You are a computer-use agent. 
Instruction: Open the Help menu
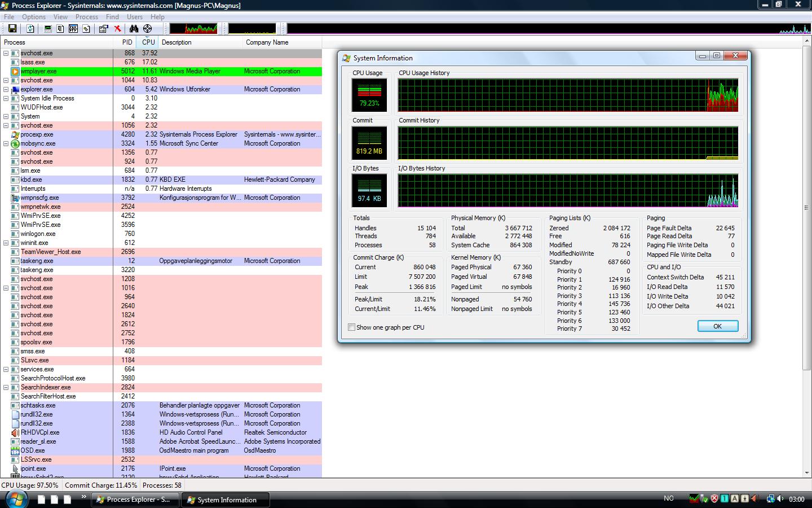pyautogui.click(x=157, y=17)
